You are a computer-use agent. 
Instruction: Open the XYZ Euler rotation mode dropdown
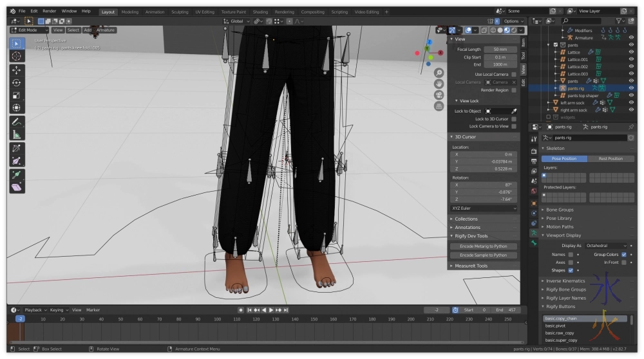pos(484,208)
